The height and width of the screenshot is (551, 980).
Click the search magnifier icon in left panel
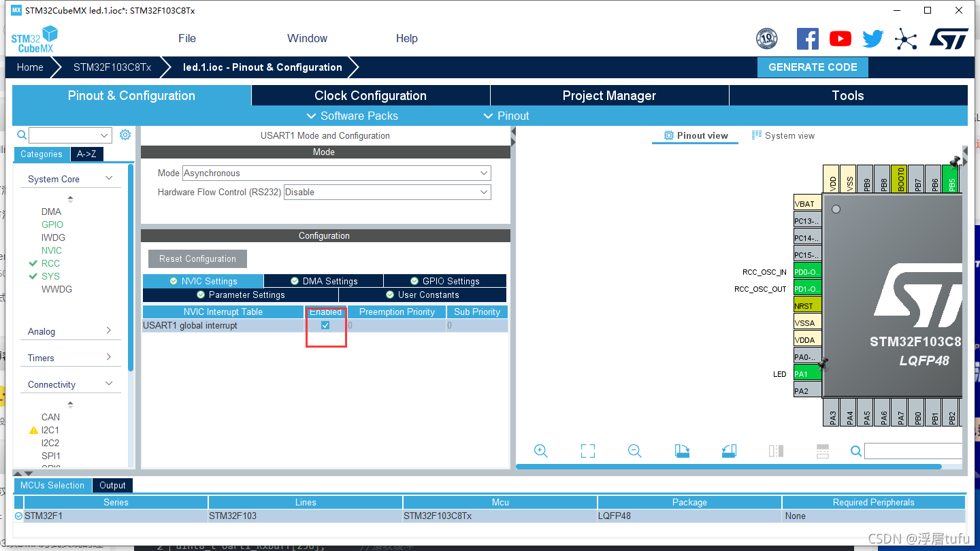click(22, 135)
